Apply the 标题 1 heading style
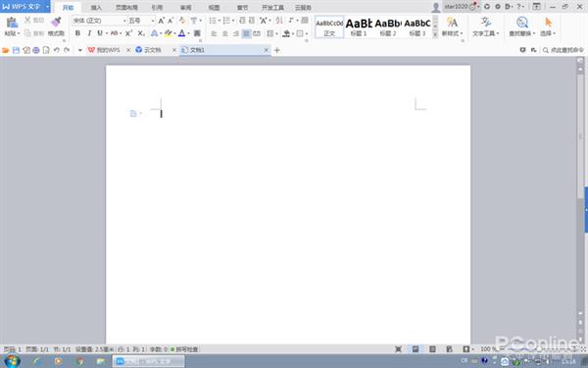 [359, 26]
